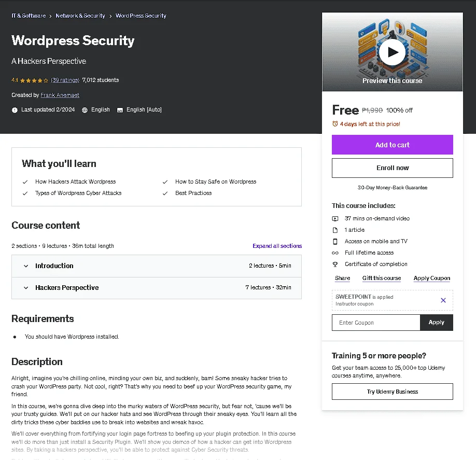Click Gift this course

pos(382,278)
